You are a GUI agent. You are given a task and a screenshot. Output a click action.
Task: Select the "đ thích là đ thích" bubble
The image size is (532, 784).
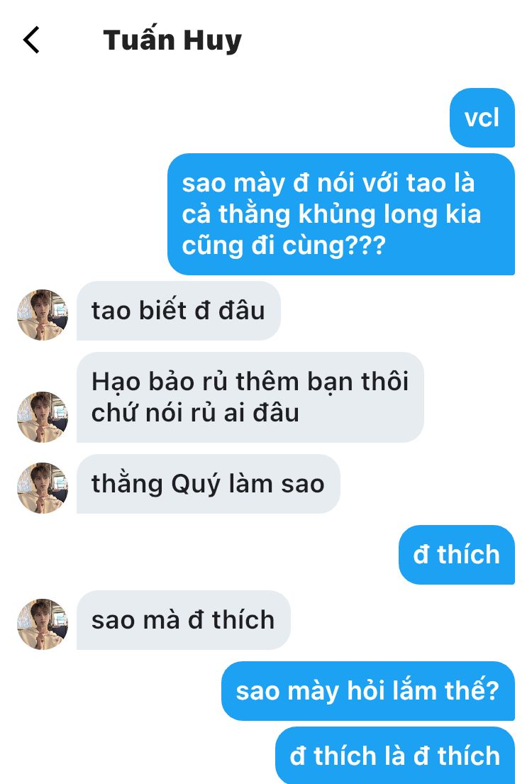pyautogui.click(x=395, y=755)
